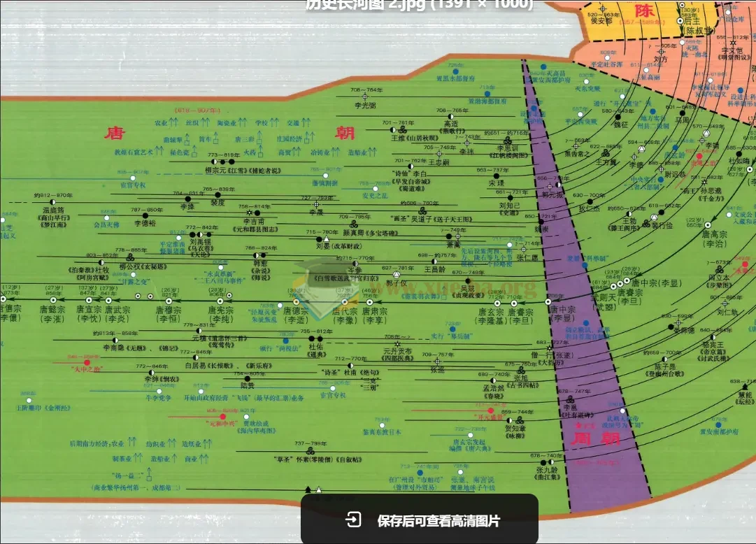Click the red "大中之治" event label

(x=86, y=369)
